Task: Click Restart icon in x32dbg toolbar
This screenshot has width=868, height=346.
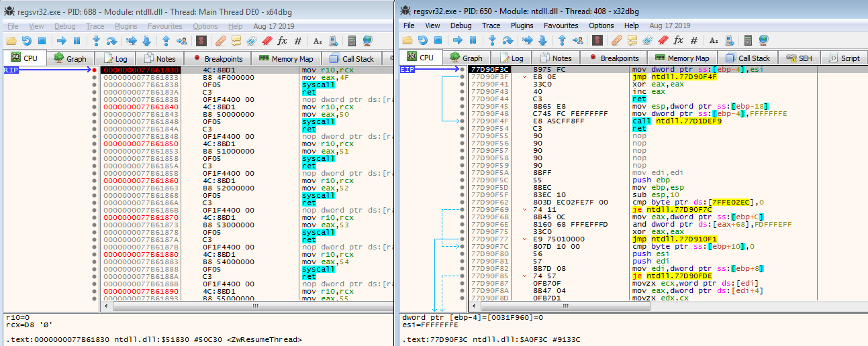Action: point(423,40)
